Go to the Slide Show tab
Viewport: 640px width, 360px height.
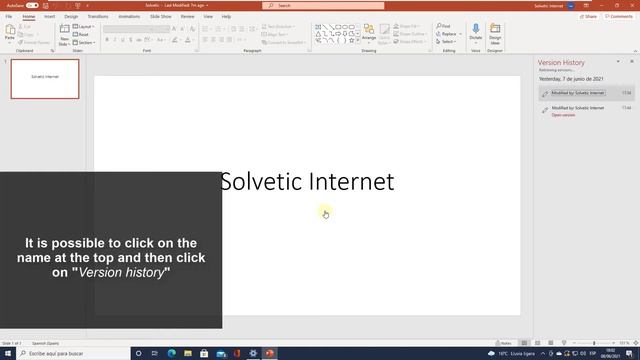160,16
